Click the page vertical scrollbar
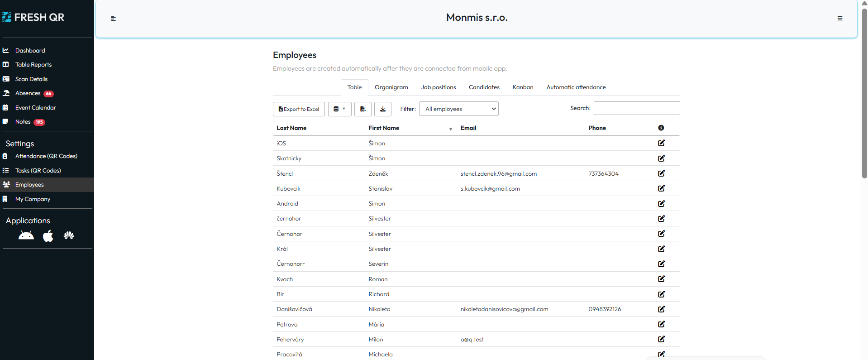 (864, 91)
